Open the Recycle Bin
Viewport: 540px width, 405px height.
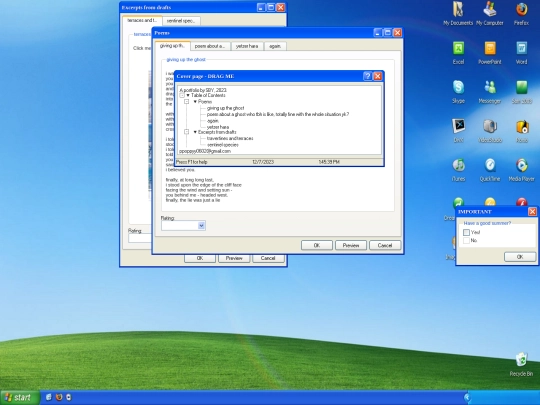[x=521, y=364]
